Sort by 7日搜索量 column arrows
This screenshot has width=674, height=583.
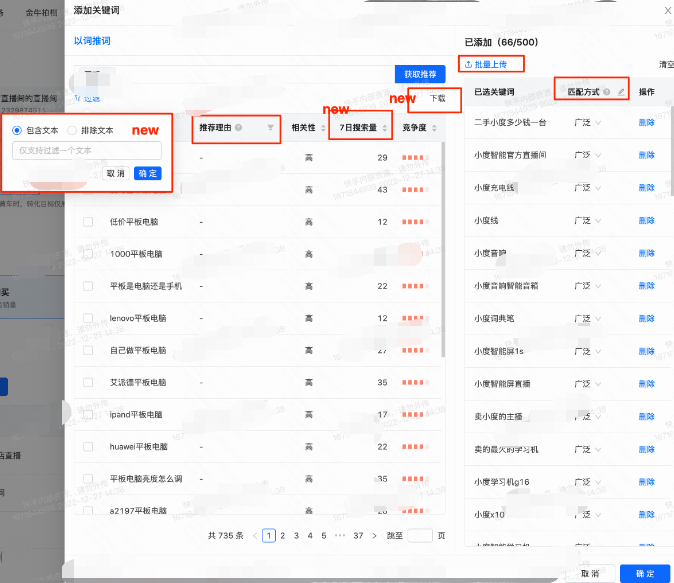pos(385,128)
